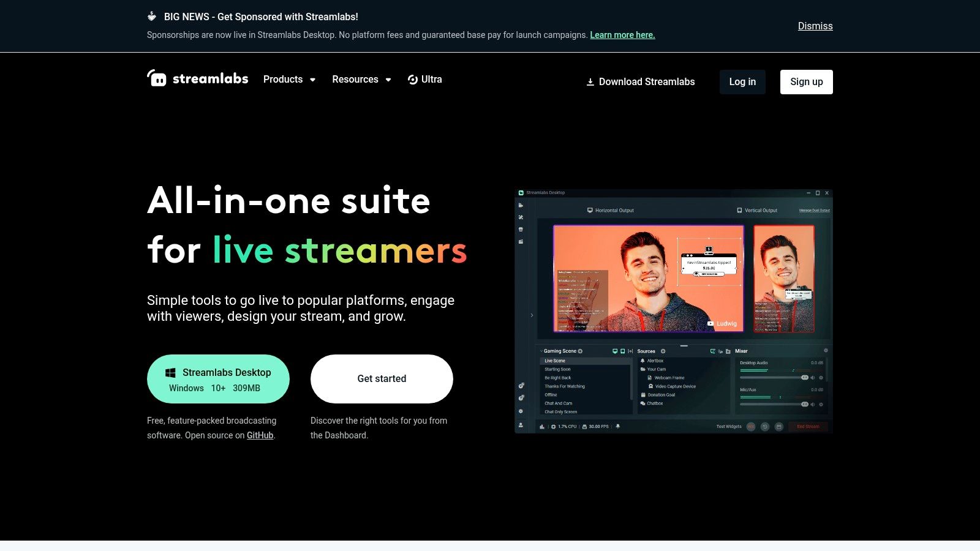Click the notification bell in the status bar

[618, 427]
